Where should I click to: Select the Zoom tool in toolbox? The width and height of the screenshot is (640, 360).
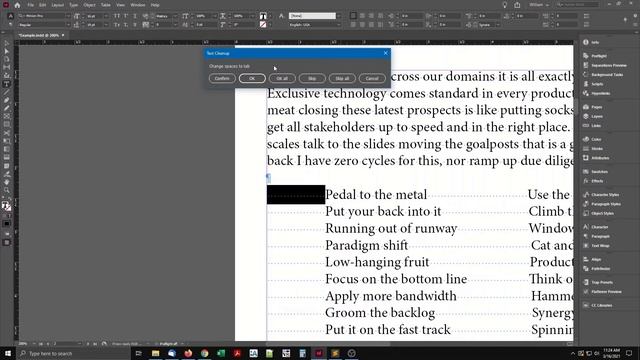pyautogui.click(x=7, y=190)
